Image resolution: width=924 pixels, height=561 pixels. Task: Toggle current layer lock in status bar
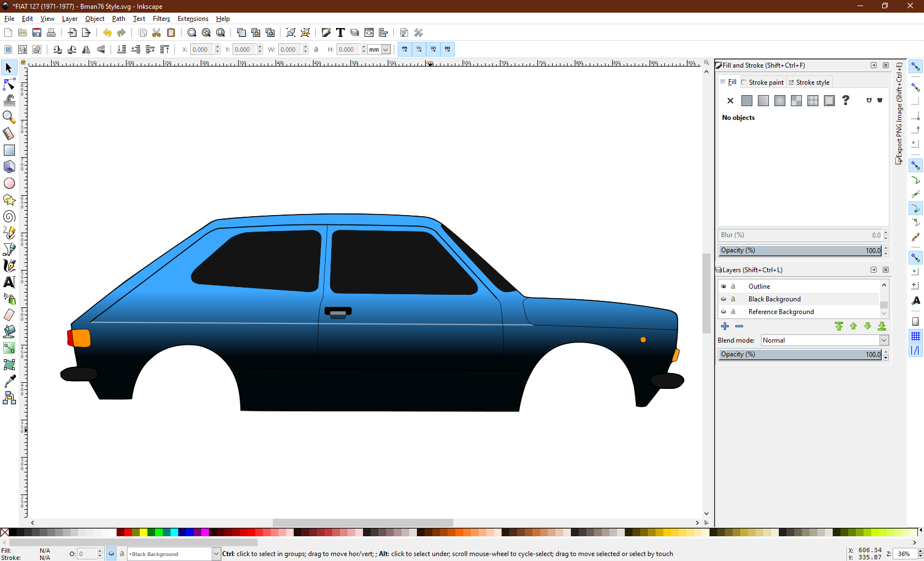(122, 554)
